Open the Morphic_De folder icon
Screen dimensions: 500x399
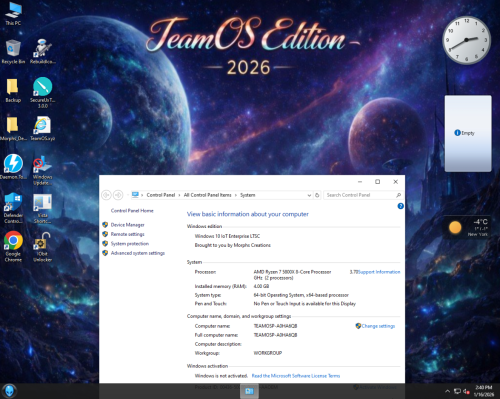coord(13,129)
